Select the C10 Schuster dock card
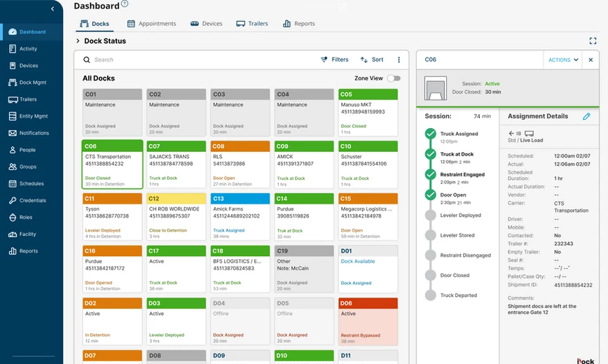 click(x=368, y=164)
